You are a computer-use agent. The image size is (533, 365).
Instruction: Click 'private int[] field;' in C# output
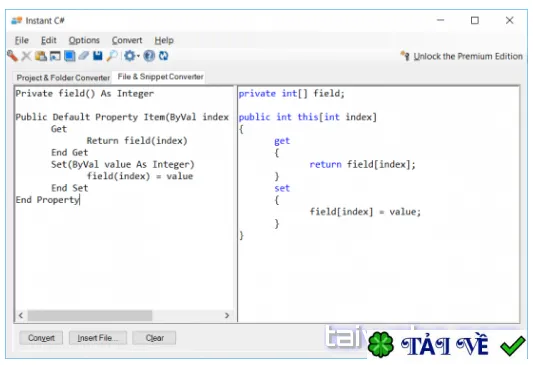292,93
